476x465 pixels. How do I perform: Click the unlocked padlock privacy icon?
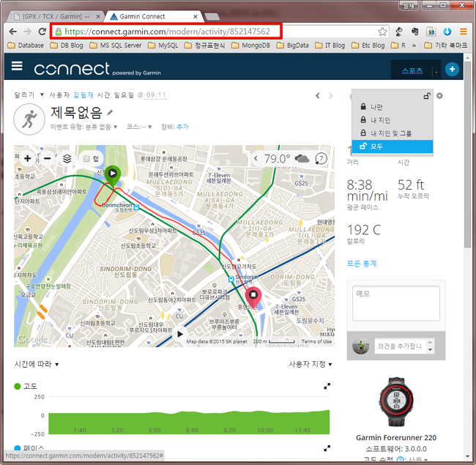(427, 96)
